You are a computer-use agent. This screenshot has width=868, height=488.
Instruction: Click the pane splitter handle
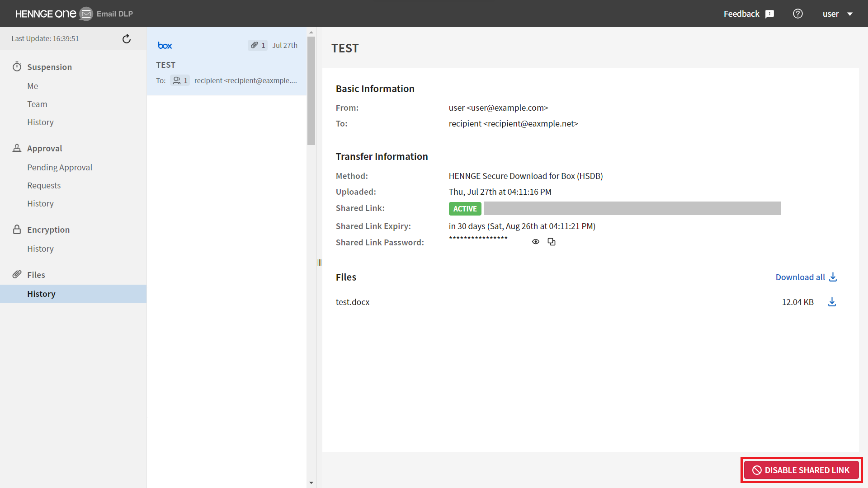click(x=319, y=263)
